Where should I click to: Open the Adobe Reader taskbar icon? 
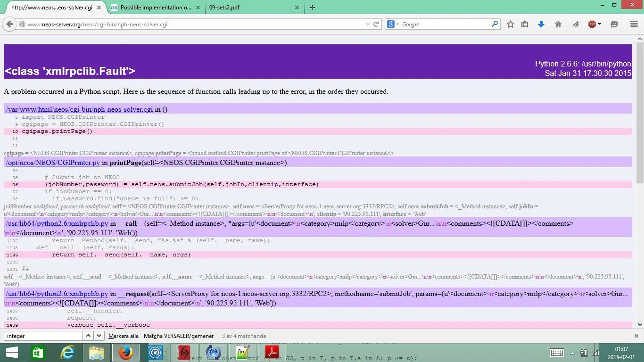(x=272, y=353)
